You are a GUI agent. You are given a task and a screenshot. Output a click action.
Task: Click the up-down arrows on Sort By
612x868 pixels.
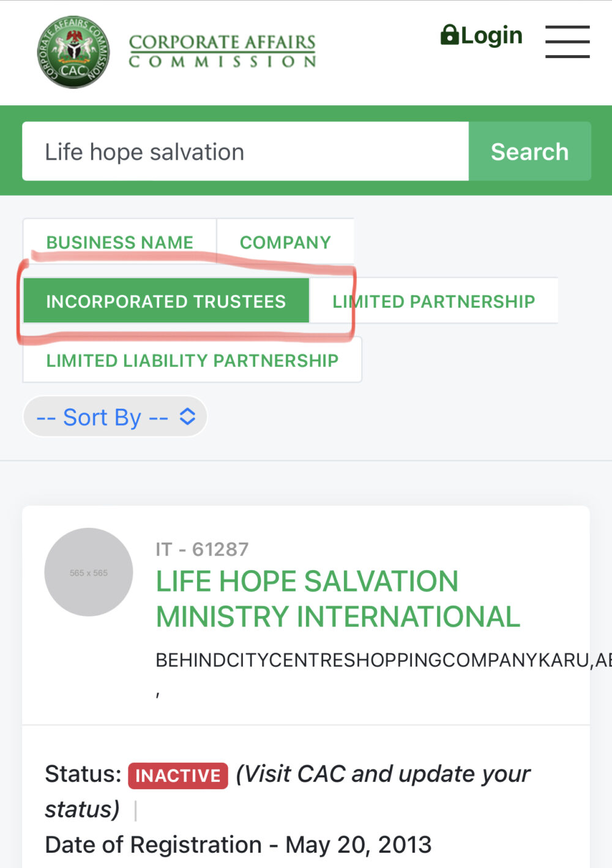tap(187, 417)
